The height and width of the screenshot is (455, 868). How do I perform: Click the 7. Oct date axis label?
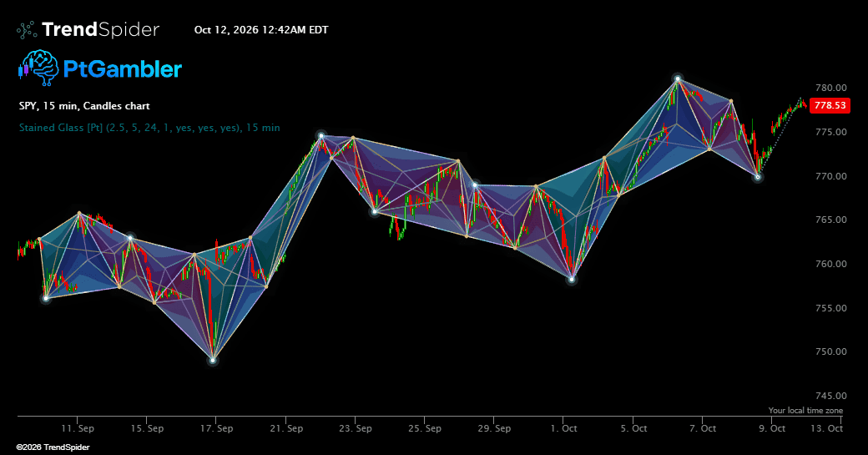703,428
